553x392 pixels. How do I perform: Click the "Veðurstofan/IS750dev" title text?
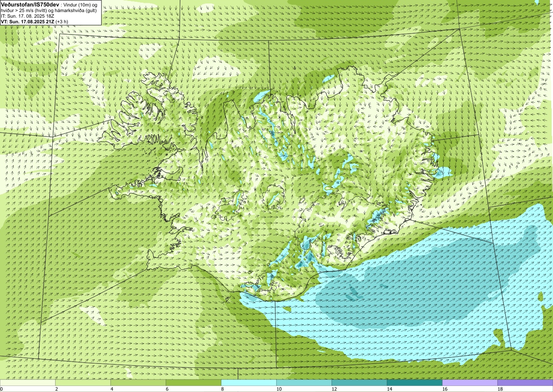[30, 4]
